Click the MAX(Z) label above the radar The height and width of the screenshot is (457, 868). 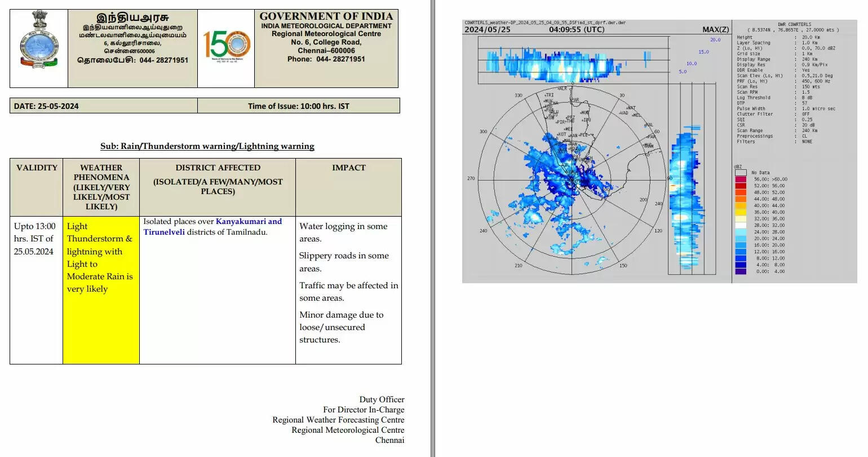pyautogui.click(x=715, y=30)
